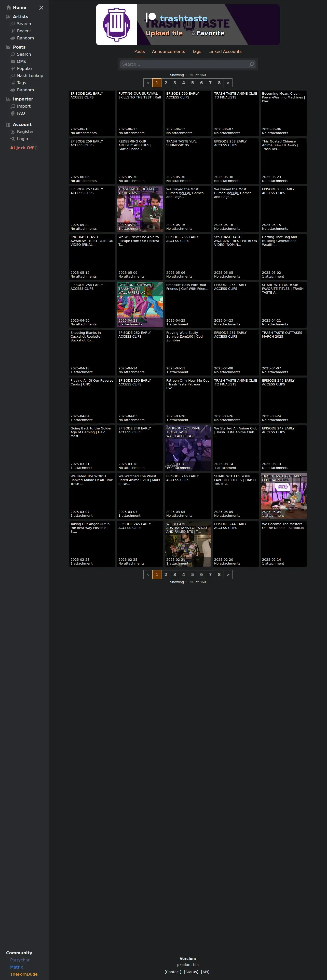Open the Partychan community link

click(x=20, y=960)
